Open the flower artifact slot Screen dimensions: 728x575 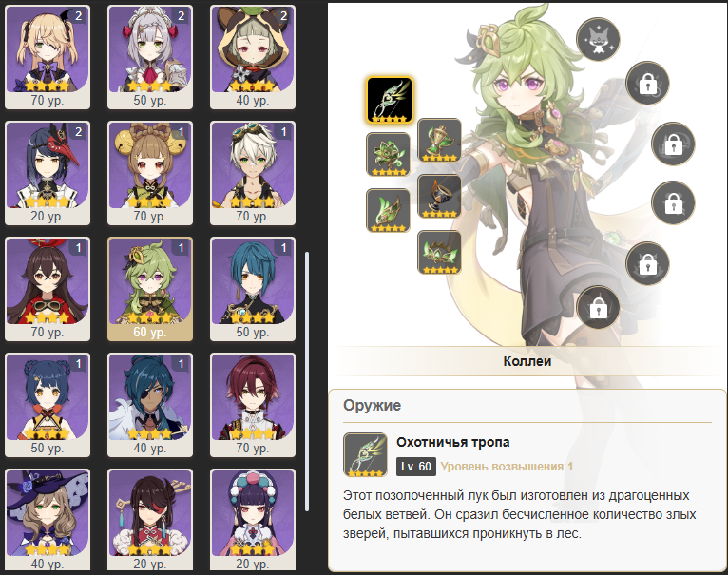click(388, 155)
